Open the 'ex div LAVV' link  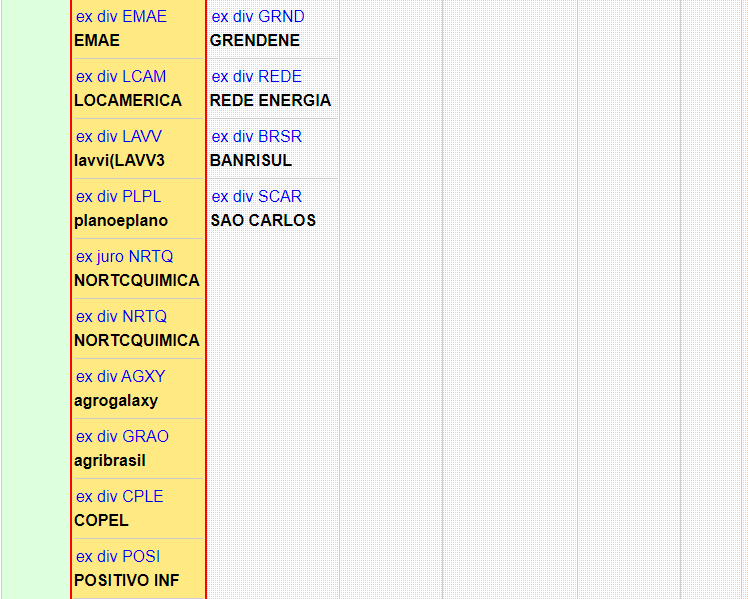(119, 137)
